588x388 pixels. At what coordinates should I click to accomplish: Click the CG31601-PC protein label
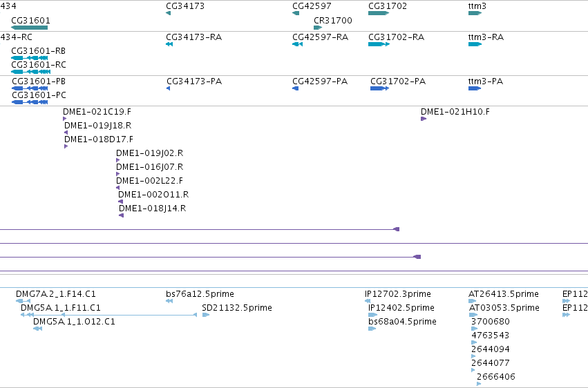[x=39, y=95]
